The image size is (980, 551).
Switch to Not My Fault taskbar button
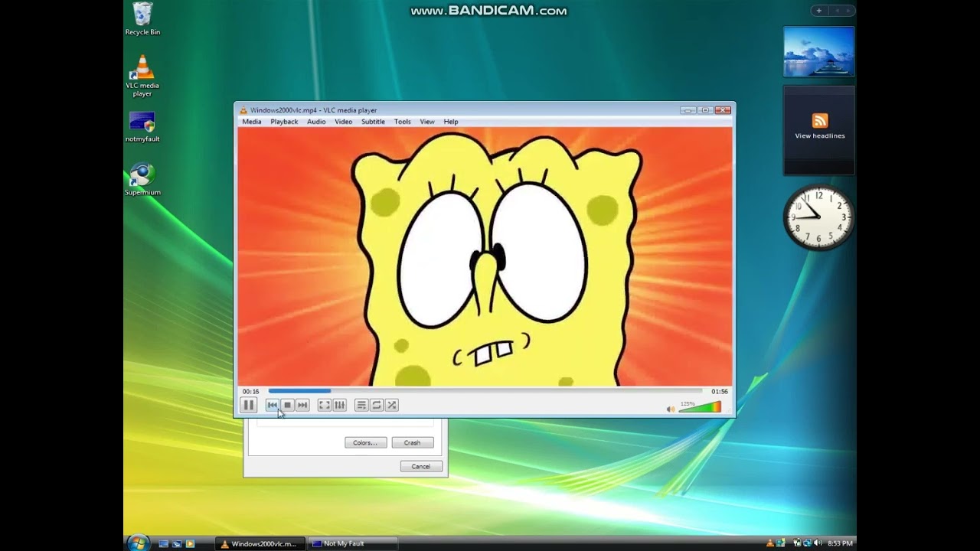[x=352, y=543]
